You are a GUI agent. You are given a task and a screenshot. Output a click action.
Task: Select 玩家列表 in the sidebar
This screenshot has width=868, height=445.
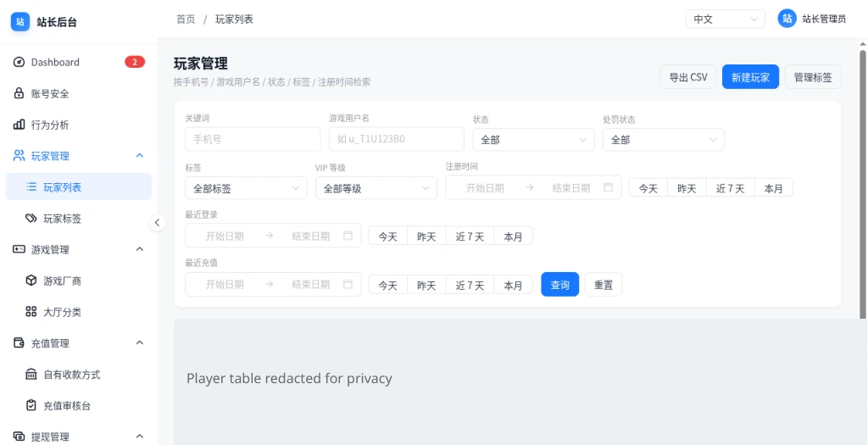click(x=79, y=187)
